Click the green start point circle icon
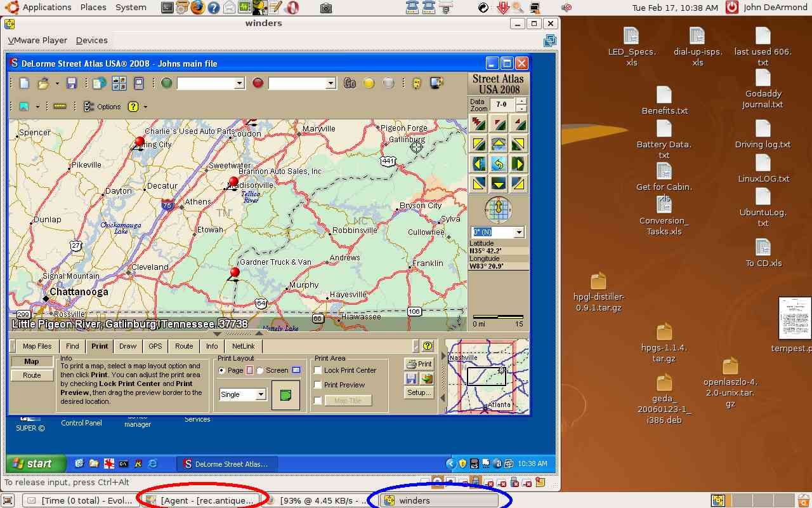Image resolution: width=812 pixels, height=508 pixels. (x=167, y=83)
